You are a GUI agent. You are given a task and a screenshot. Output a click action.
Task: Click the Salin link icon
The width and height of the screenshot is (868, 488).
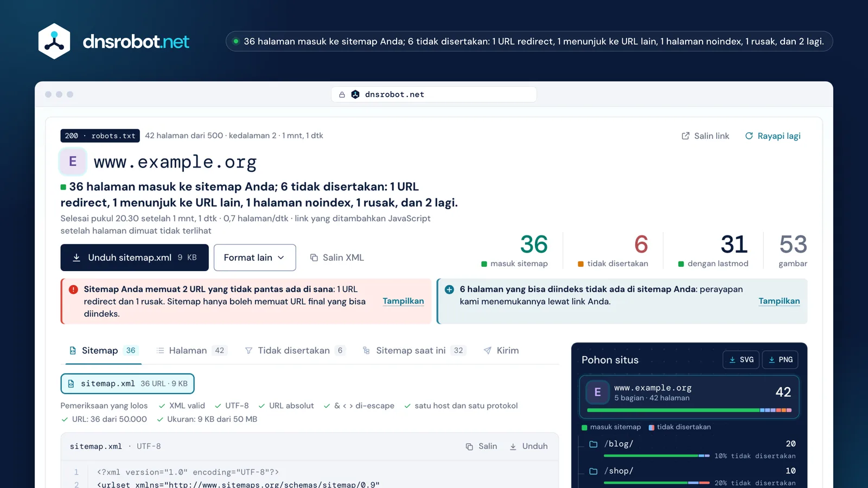point(686,136)
